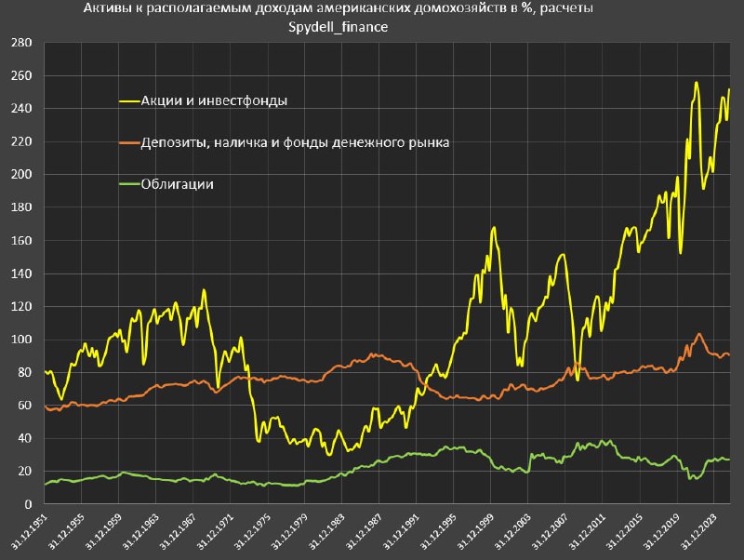This screenshot has height=560, width=744.
Task: Click the y-axis value "140"
Action: coord(21,273)
